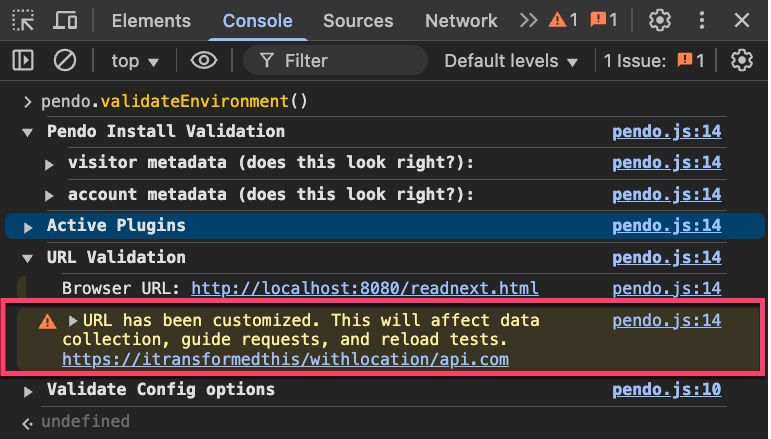Open the localhost readnext.html link

365,288
